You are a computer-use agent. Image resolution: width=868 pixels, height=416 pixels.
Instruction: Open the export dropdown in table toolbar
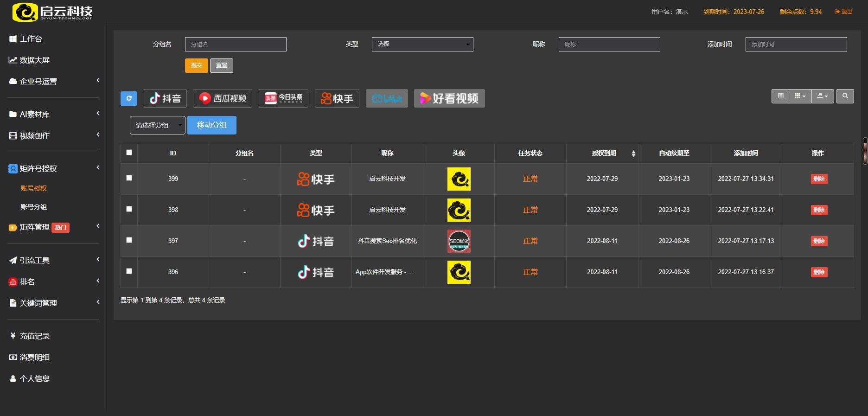(823, 96)
